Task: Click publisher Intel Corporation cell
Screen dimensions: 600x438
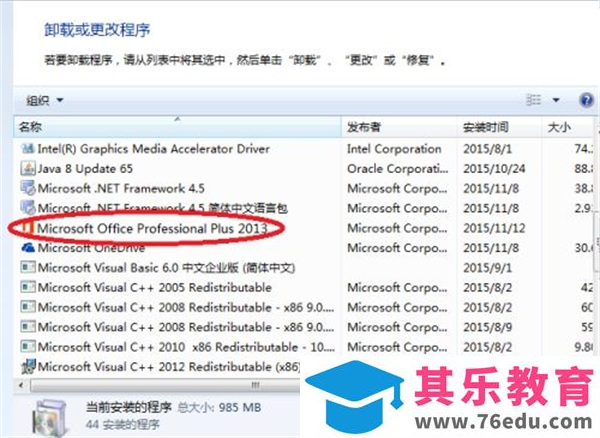Action: 394,148
